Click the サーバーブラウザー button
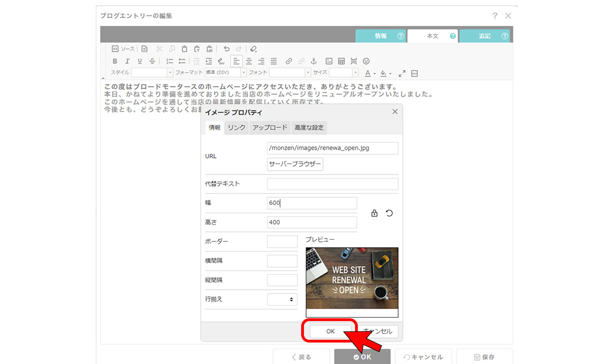599x364 pixels. click(295, 165)
